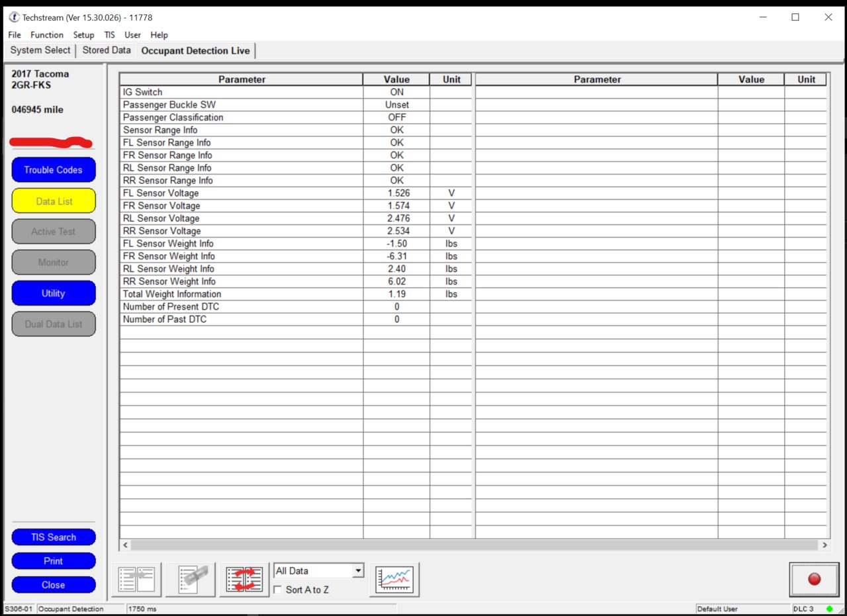Screen dimensions: 847x616
Task: Open the graph view icon button
Action: click(394, 580)
